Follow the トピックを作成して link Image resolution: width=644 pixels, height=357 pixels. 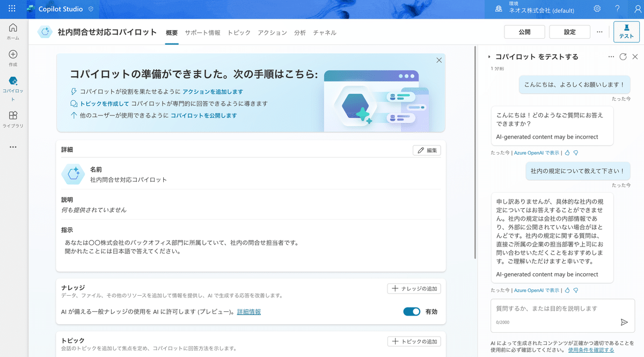(105, 104)
